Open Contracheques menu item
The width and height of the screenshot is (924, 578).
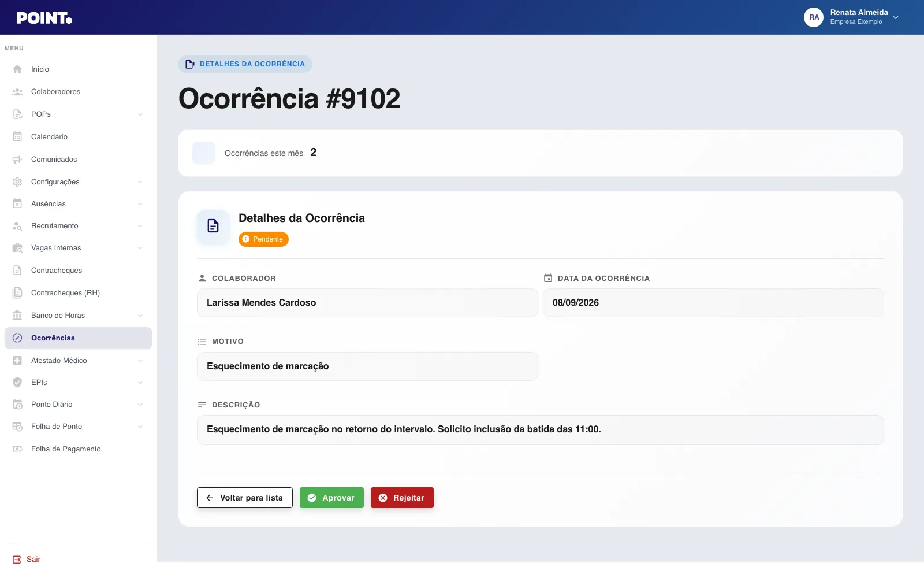[x=78, y=271]
